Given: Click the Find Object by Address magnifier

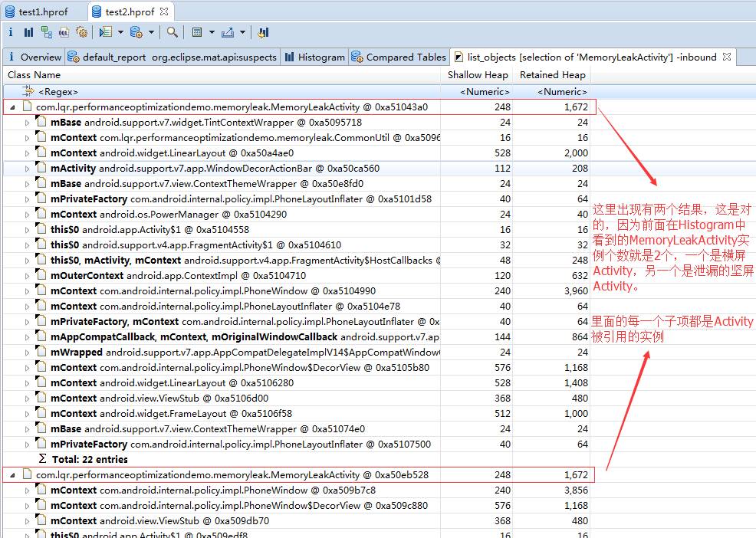Looking at the screenshot, I should (x=173, y=32).
